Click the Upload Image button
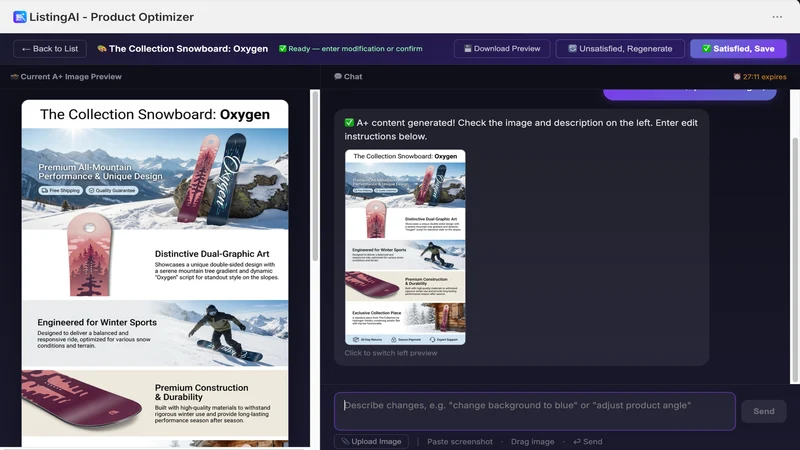 (x=371, y=441)
